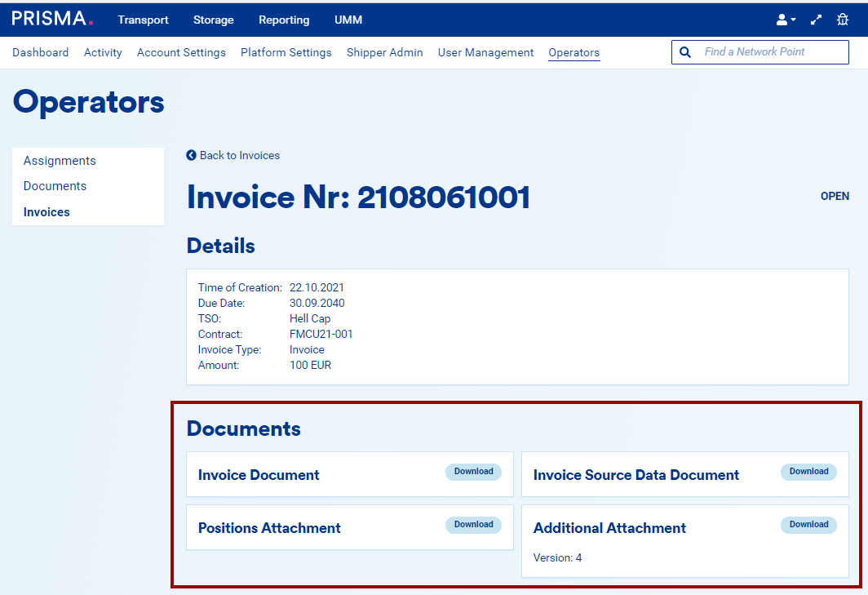Switch to Account Settings tab
Image resolution: width=868 pixels, height=595 pixels.
pos(181,52)
